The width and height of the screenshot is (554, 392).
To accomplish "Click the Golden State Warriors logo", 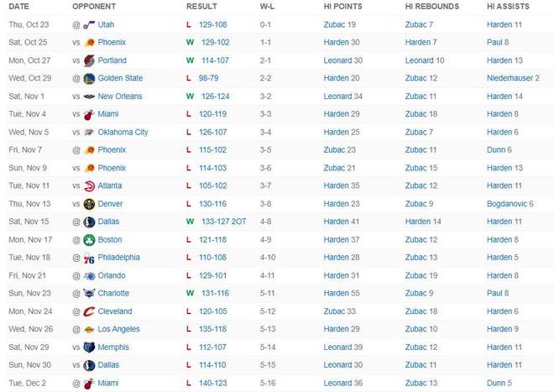I will pyautogui.click(x=89, y=78).
